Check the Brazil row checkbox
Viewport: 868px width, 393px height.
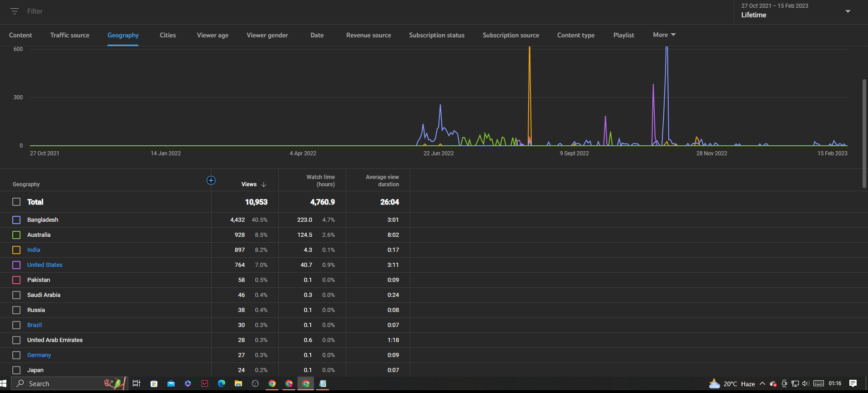coord(16,325)
